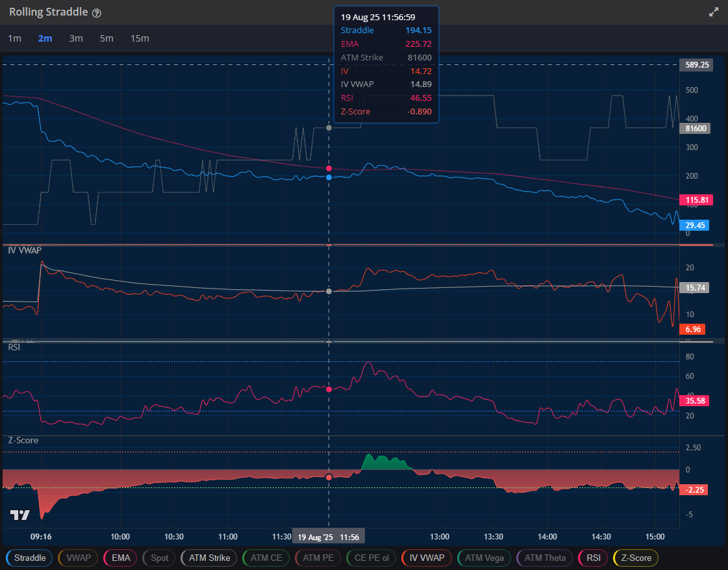
Task: Toggle off the Z-Score panel
Action: coord(635,558)
